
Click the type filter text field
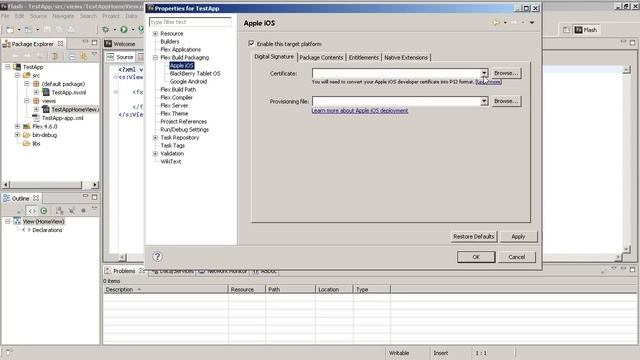pyautogui.click(x=190, y=22)
